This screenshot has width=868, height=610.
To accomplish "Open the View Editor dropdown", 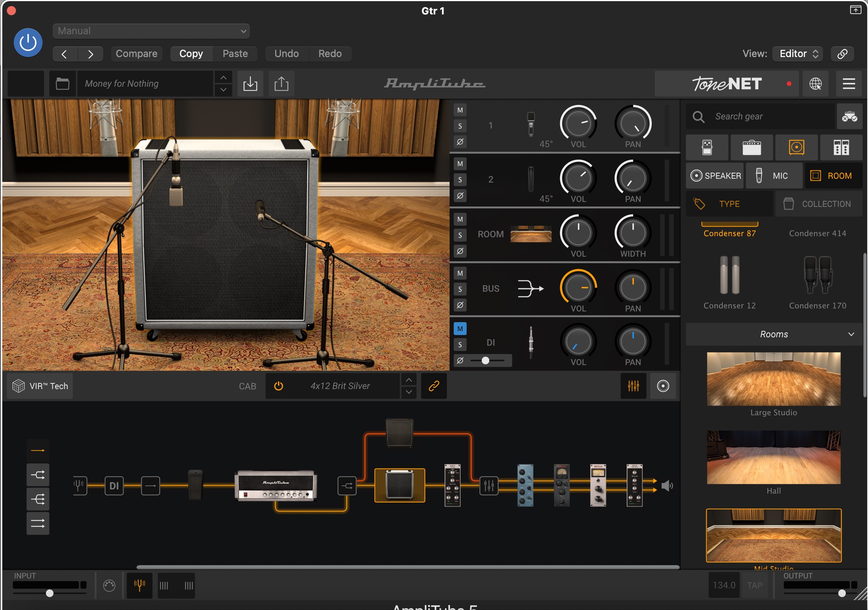I will (798, 54).
